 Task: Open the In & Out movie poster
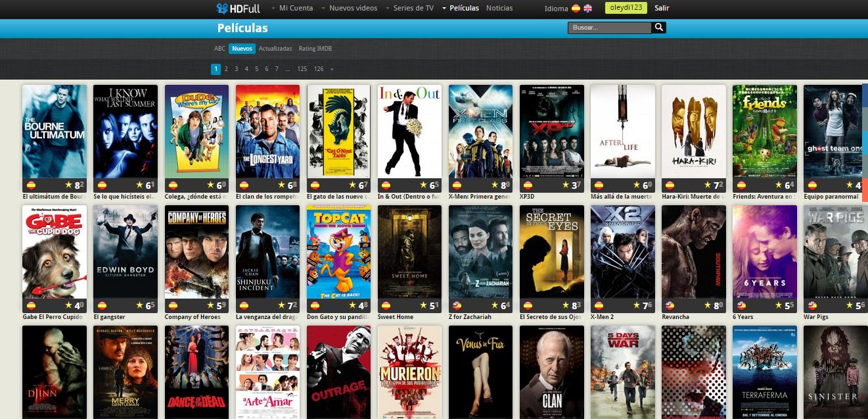pyautogui.click(x=409, y=132)
